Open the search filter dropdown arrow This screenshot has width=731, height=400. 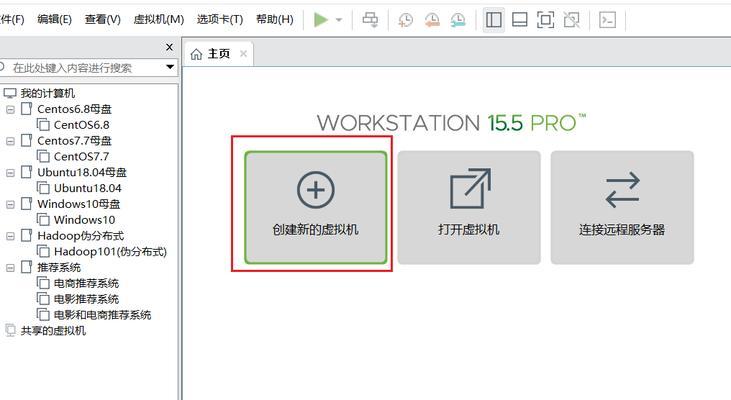(x=170, y=67)
